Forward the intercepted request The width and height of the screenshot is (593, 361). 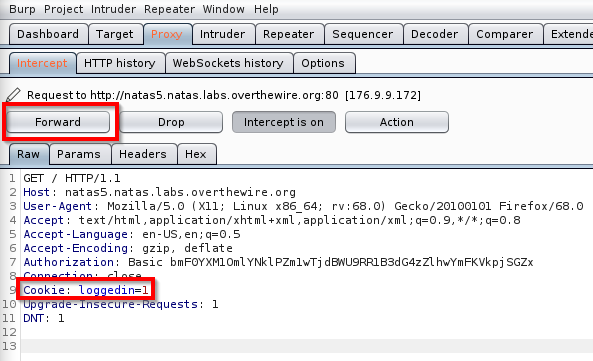pos(58,122)
